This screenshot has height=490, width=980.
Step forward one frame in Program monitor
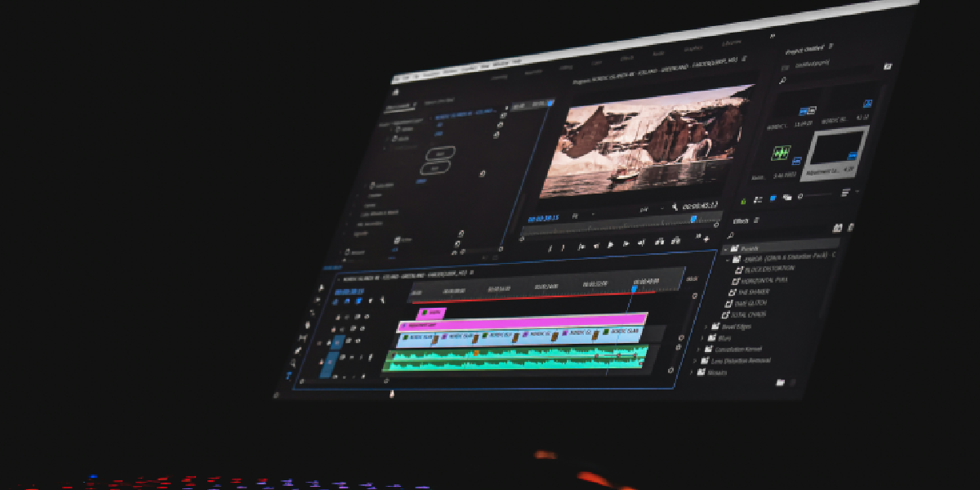point(626,243)
